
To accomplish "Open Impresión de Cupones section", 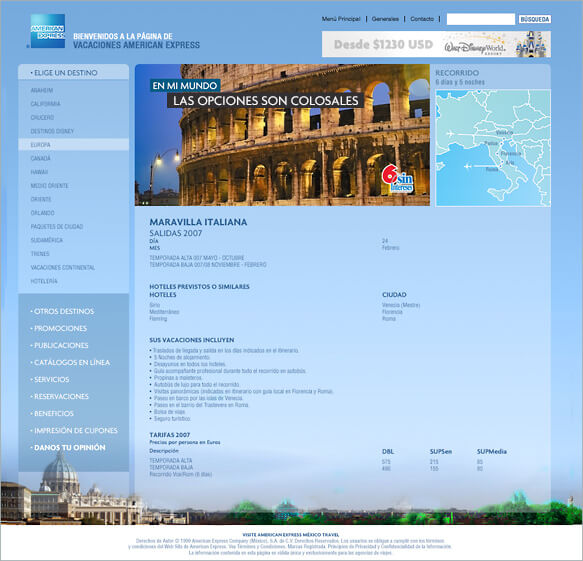I will pyautogui.click(x=74, y=431).
